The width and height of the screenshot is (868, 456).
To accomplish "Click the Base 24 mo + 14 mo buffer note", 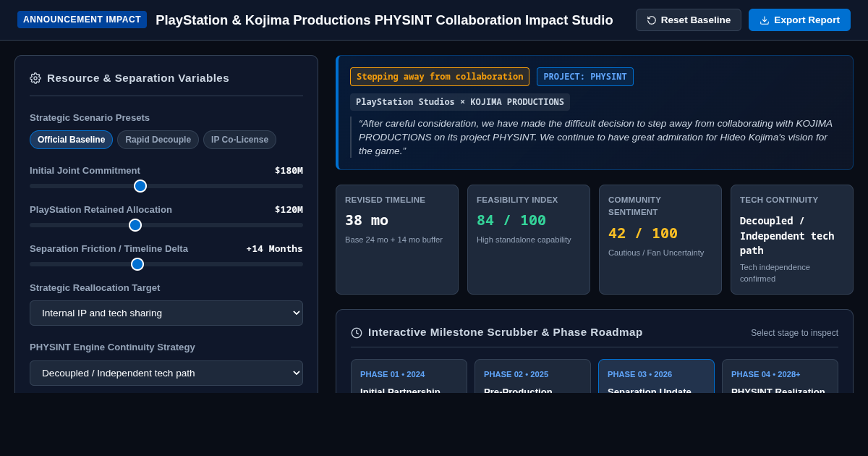I will [x=393, y=240].
